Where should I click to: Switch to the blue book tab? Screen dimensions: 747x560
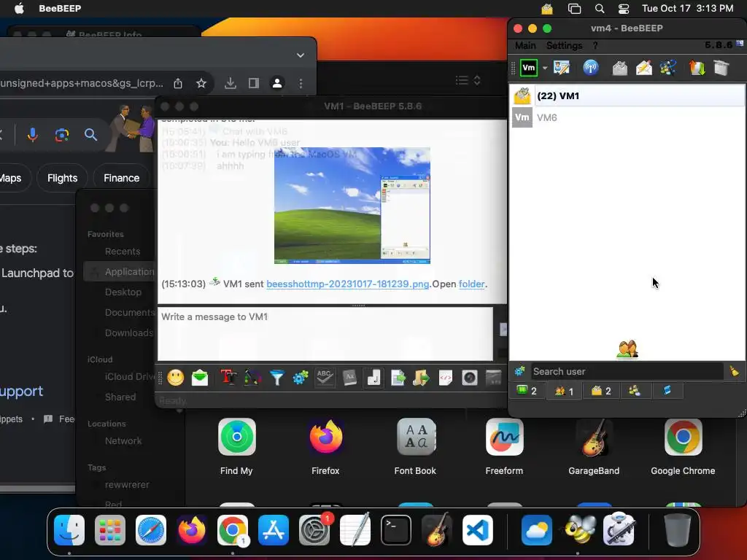click(x=667, y=391)
